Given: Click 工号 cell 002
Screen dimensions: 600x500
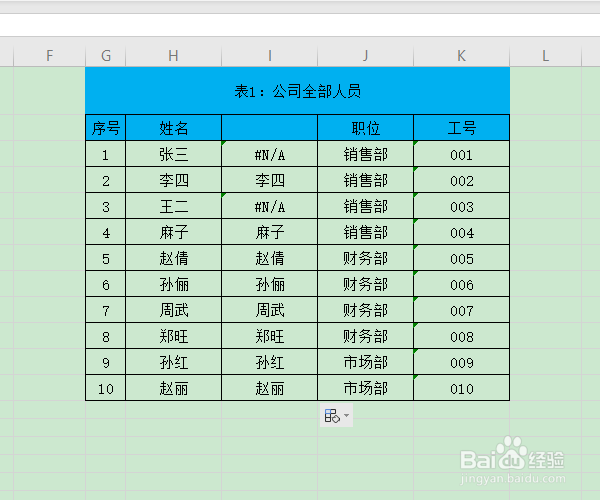Looking at the screenshot, I should click(461, 180).
